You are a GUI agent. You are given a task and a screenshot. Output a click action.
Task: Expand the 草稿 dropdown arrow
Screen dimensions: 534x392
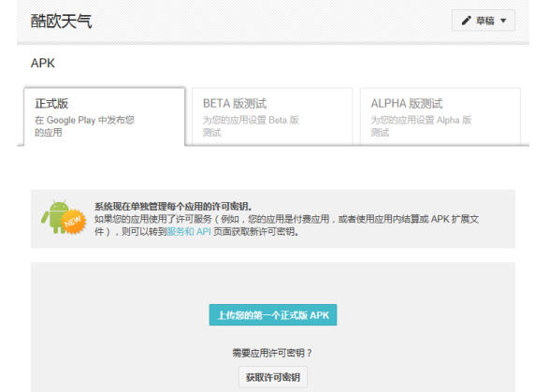503,21
